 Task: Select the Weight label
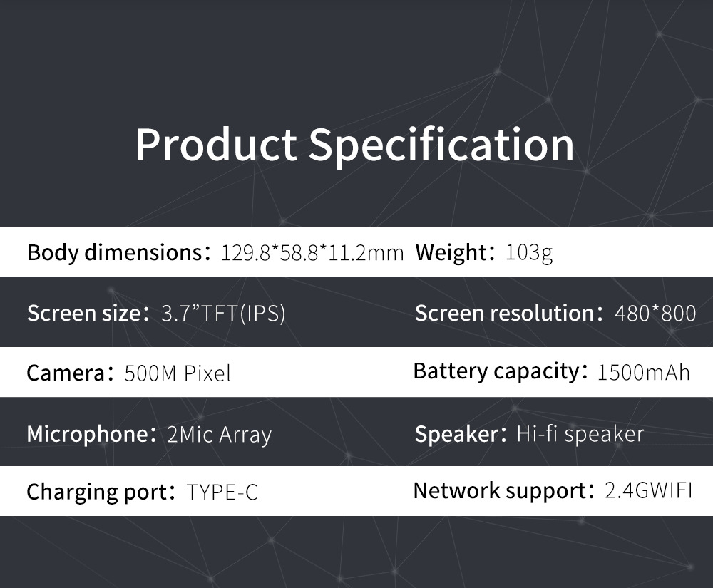[x=451, y=252]
